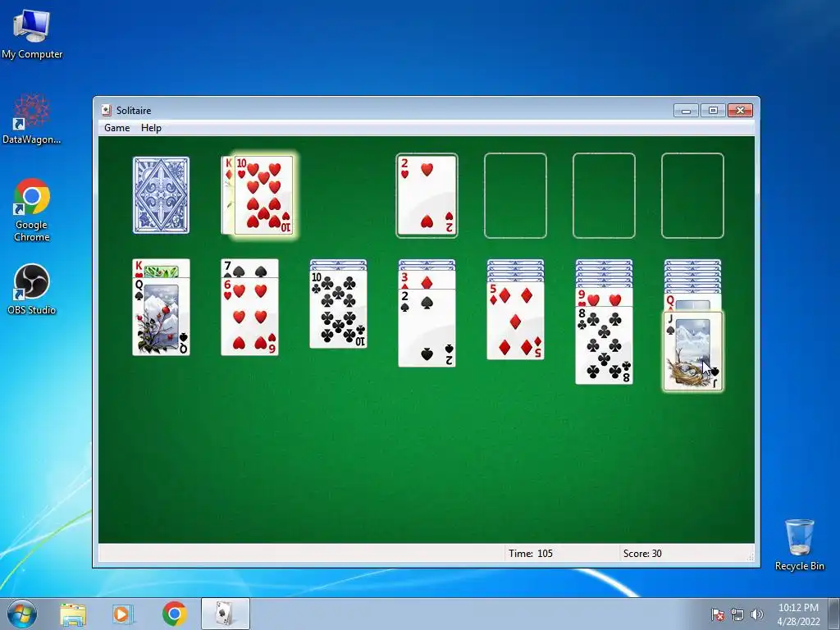This screenshot has height=630, width=840.
Task: Click the third empty foundation slot
Action: click(604, 195)
